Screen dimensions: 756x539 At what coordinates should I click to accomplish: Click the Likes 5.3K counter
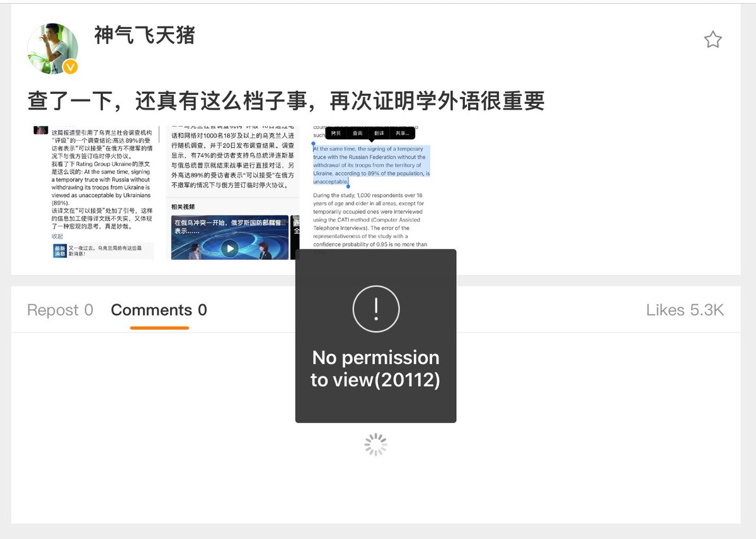[x=685, y=310]
